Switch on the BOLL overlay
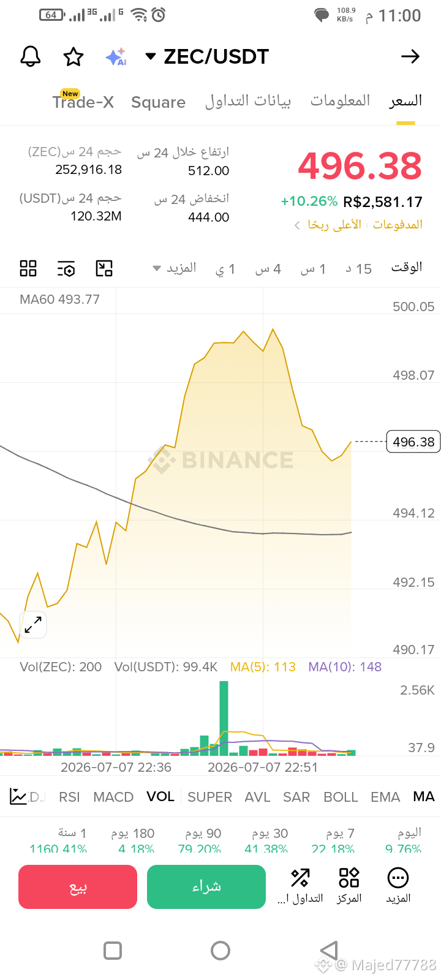 tap(341, 797)
